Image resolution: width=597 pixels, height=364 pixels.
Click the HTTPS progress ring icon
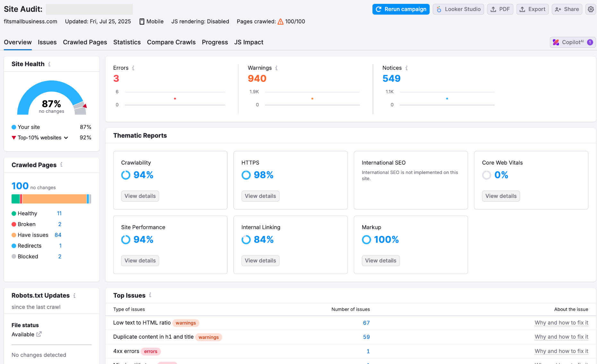(246, 175)
